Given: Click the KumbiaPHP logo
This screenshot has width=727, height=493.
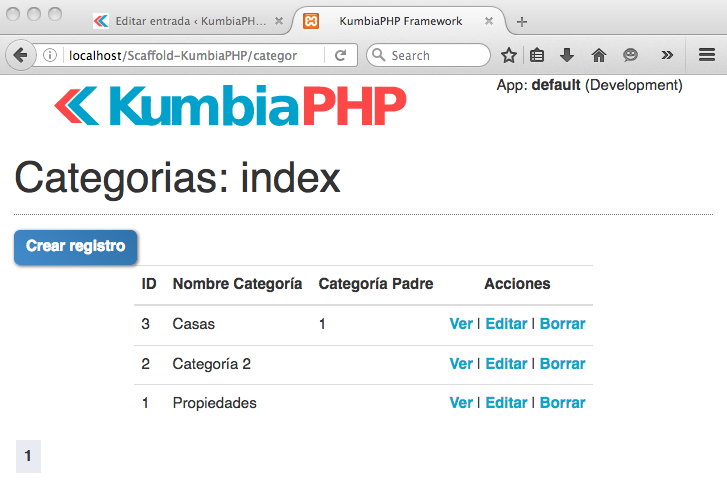Looking at the screenshot, I should pyautogui.click(x=230, y=105).
